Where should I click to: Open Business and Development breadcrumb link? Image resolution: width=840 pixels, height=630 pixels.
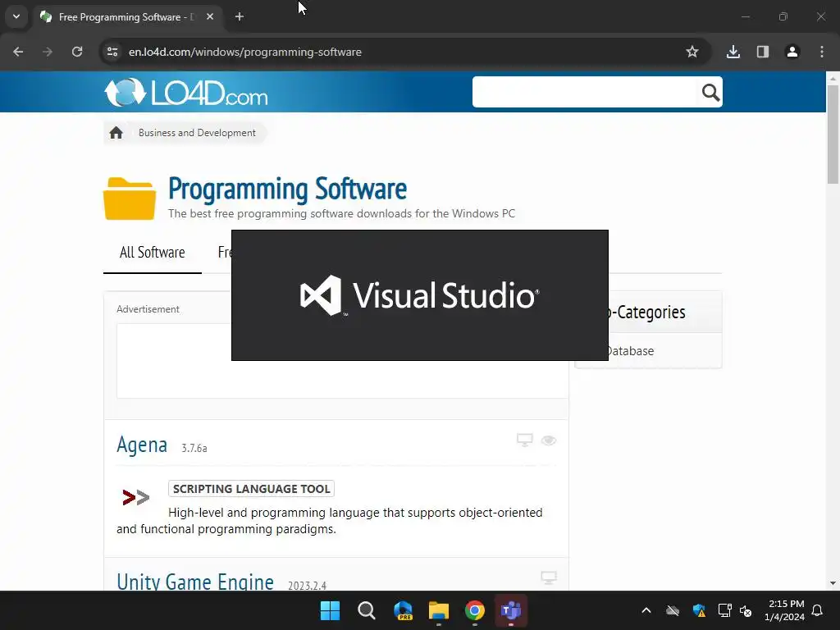pyautogui.click(x=197, y=133)
